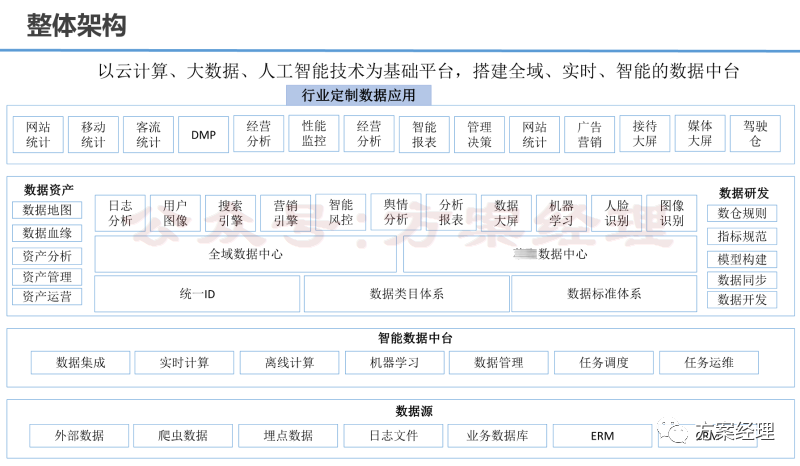Click the 实时计算 box
Image resolution: width=800 pixels, height=466 pixels.
point(184,363)
